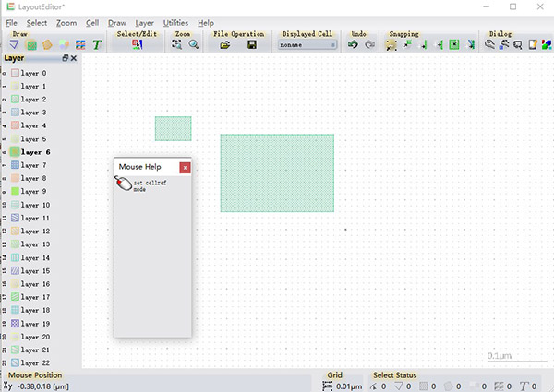Toggle the first highlighted snapping option
This screenshot has width=554, height=392.
point(391,45)
